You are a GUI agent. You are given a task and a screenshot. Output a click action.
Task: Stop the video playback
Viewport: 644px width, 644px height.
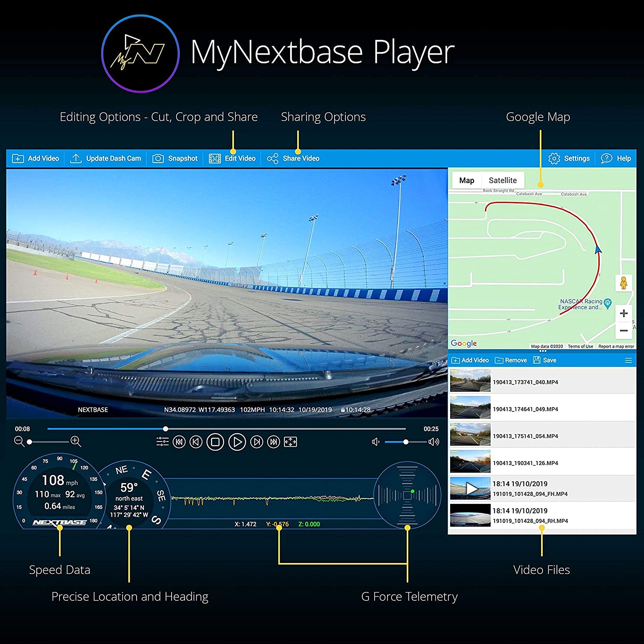215,442
